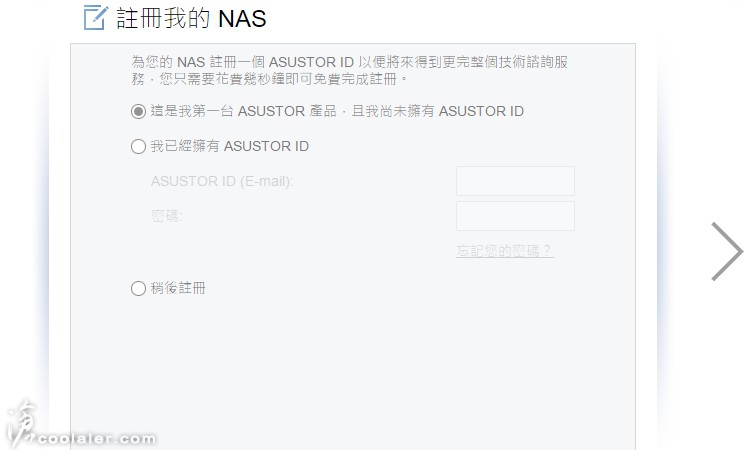Open the 忘記您的密碼？ link
This screenshot has height=450, width=750.
(x=505, y=251)
